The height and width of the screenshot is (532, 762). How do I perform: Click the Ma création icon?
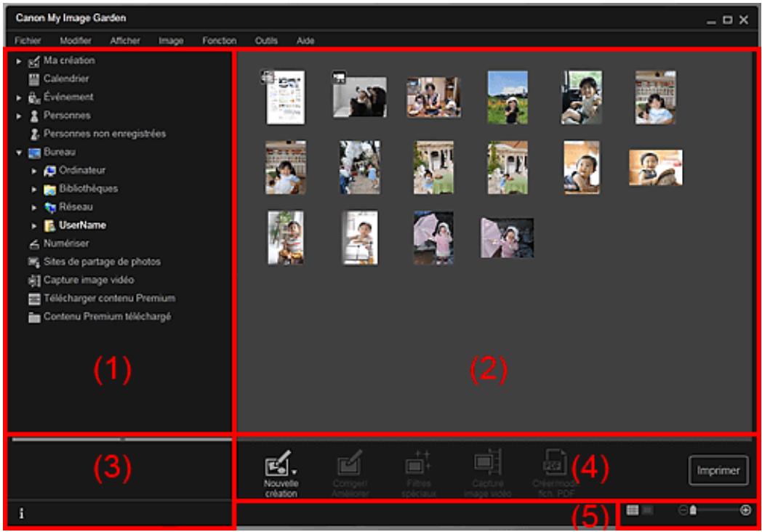(x=33, y=62)
